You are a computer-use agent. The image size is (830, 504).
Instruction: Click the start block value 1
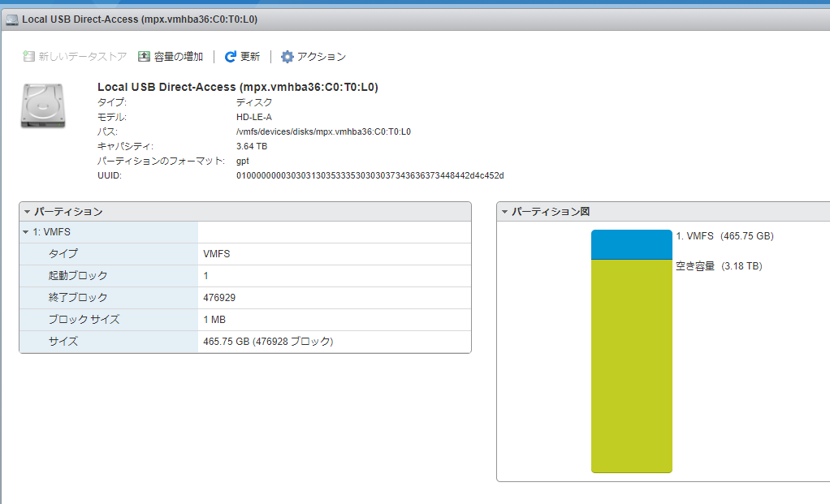[206, 275]
